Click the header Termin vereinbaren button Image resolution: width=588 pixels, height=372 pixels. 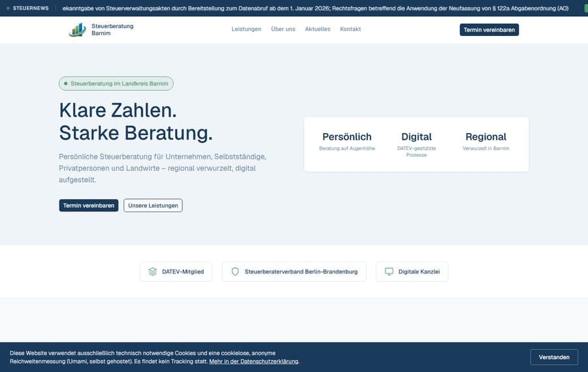click(489, 29)
